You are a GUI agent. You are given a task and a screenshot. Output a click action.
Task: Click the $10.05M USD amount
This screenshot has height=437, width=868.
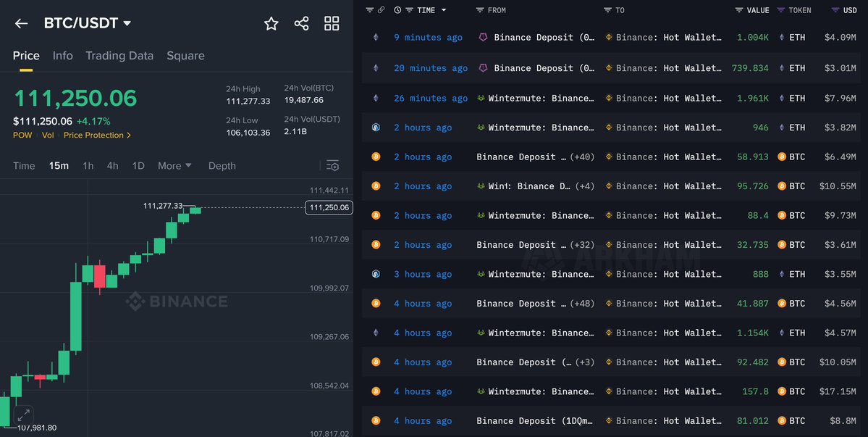tap(838, 362)
